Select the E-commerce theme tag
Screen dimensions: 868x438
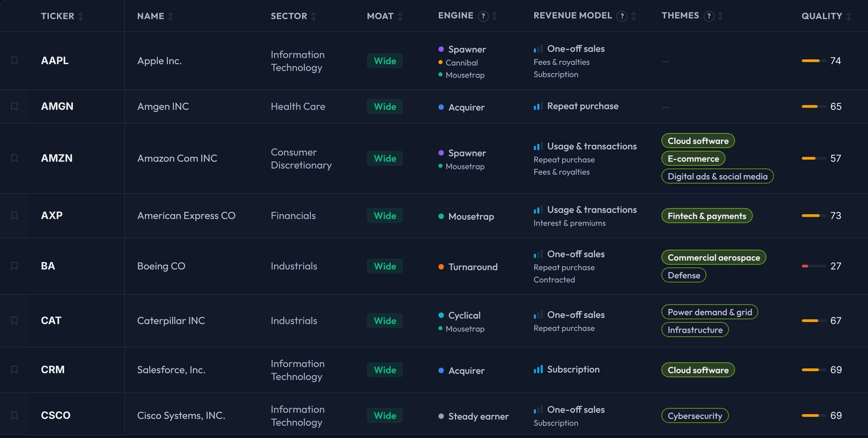tap(693, 158)
